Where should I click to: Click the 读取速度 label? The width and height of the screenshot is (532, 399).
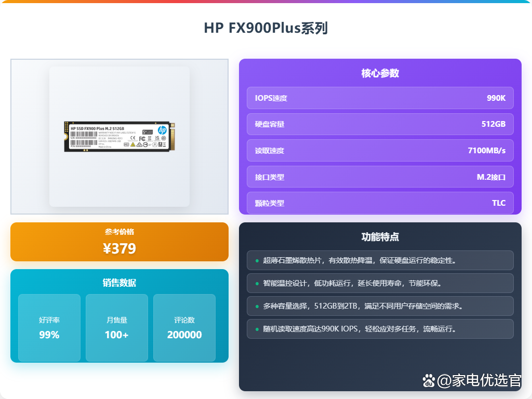[270, 151]
